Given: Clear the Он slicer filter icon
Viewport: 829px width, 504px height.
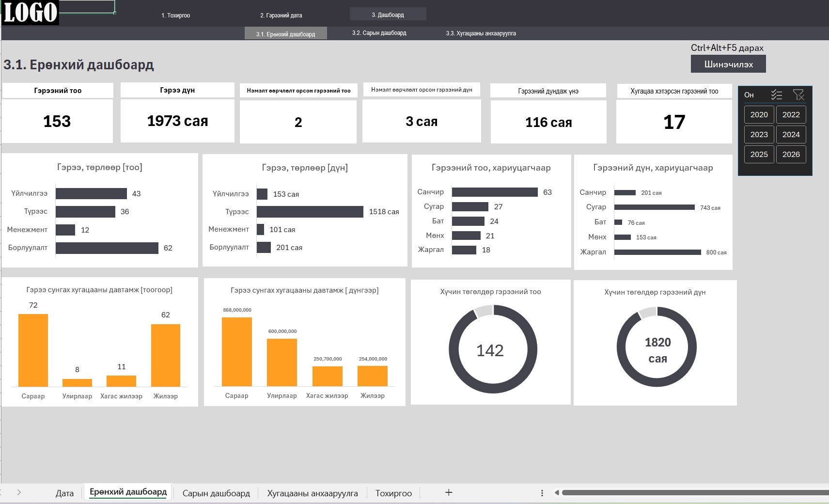Looking at the screenshot, I should tap(798, 95).
